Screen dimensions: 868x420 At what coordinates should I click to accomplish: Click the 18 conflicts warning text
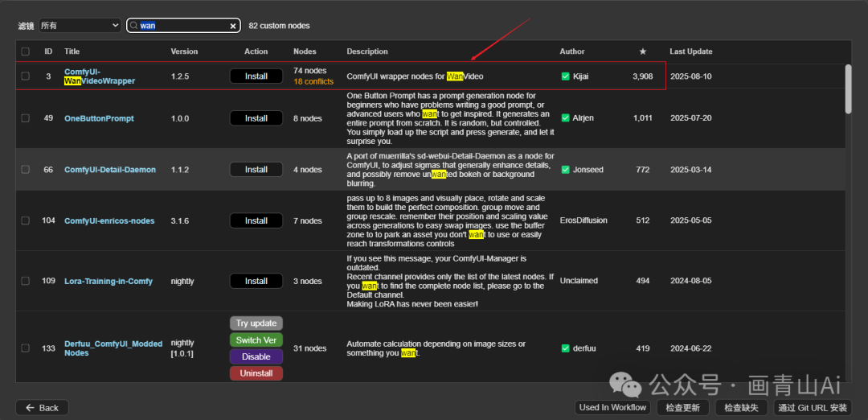pos(313,82)
